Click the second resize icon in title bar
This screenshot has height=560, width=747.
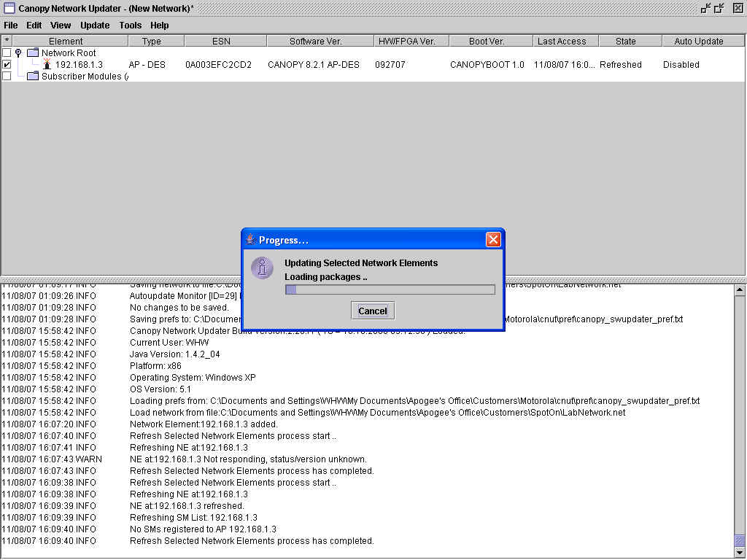(x=719, y=8)
